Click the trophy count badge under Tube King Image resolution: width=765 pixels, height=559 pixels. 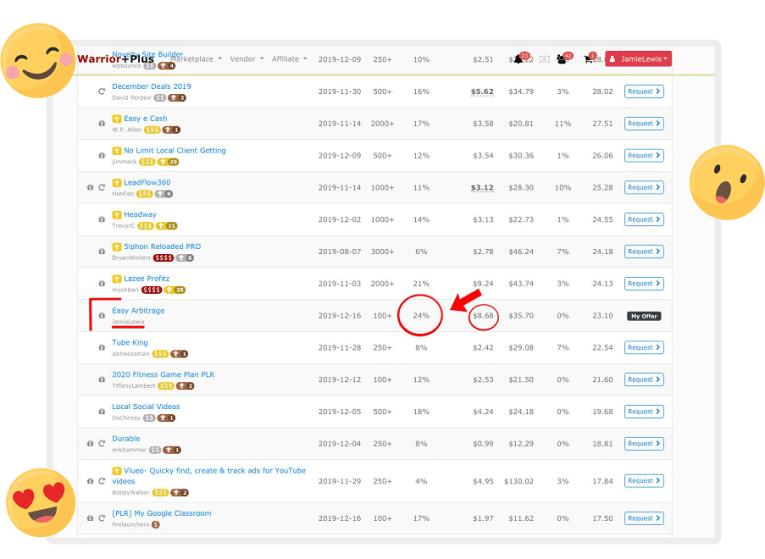pos(179,354)
